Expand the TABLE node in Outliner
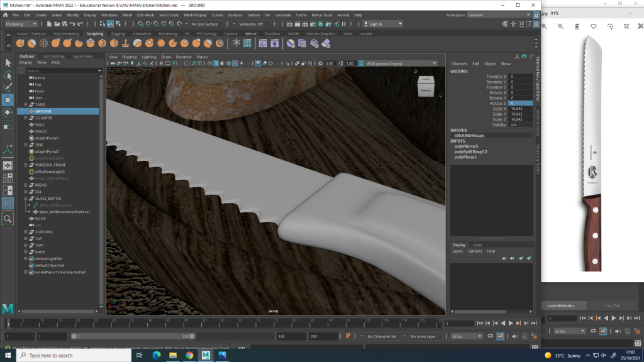Image resolution: width=644 pixels, height=362 pixels. (x=26, y=105)
